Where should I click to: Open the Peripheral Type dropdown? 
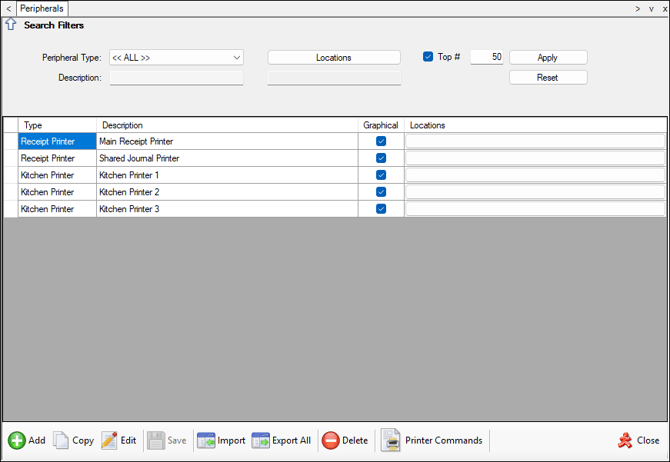click(x=237, y=58)
